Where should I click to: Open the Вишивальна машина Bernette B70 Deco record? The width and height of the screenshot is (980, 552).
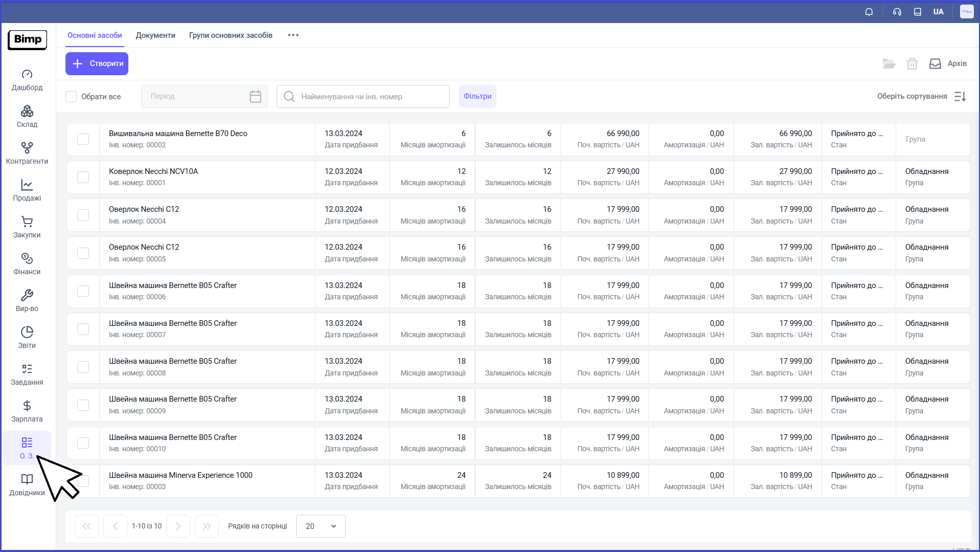pyautogui.click(x=178, y=134)
